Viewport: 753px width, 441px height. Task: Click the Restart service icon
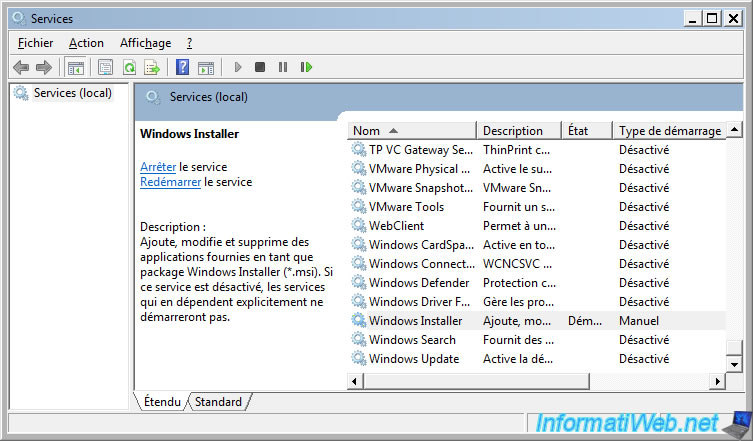pos(306,67)
